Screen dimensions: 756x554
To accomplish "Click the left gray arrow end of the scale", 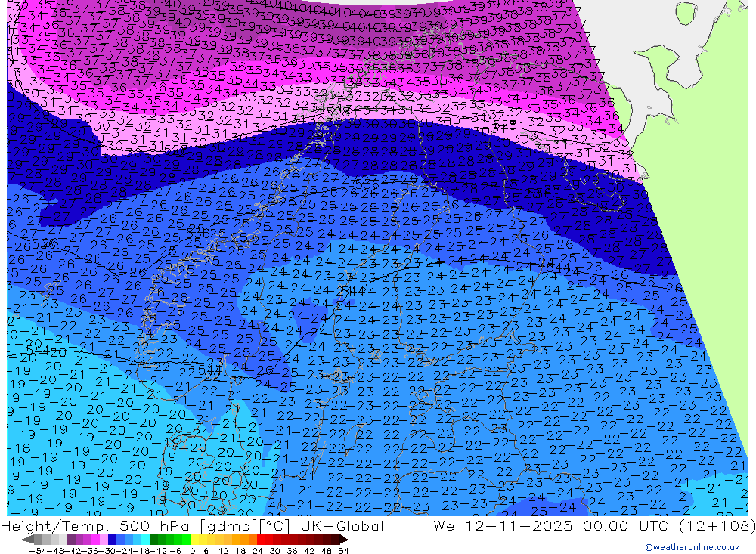I will [27, 540].
